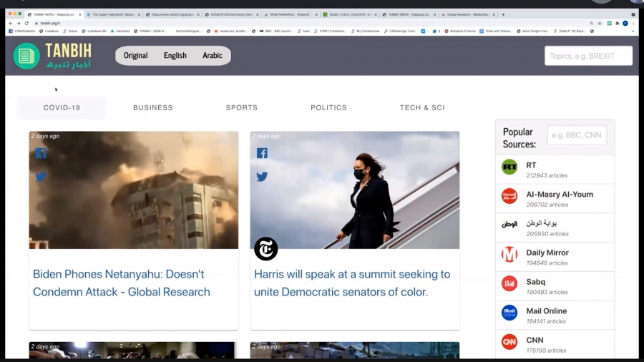Share Biden article on Twitter
This screenshot has height=362, width=644.
[x=41, y=177]
